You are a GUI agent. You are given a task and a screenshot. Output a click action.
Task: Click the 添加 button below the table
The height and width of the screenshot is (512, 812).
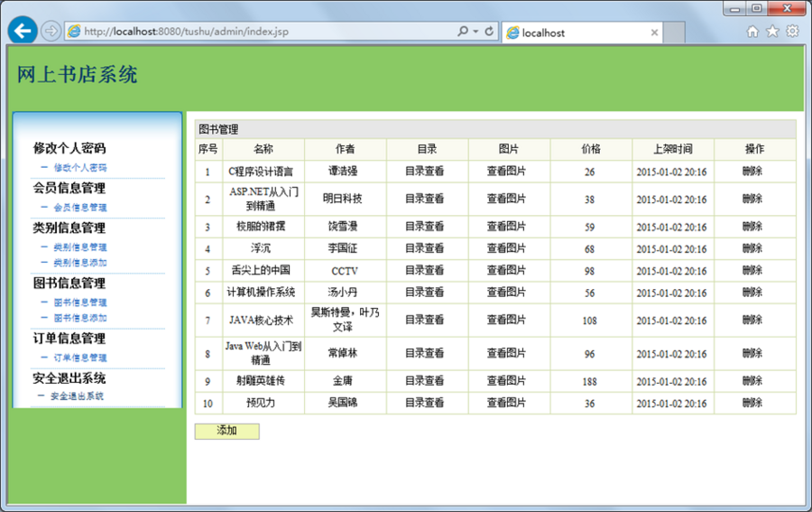(x=226, y=431)
